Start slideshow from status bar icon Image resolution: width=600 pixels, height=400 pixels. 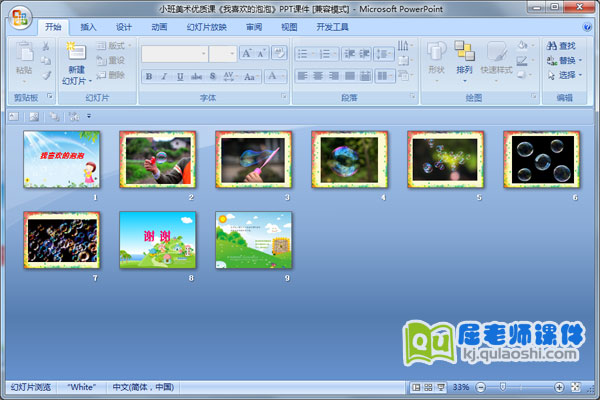click(440, 386)
